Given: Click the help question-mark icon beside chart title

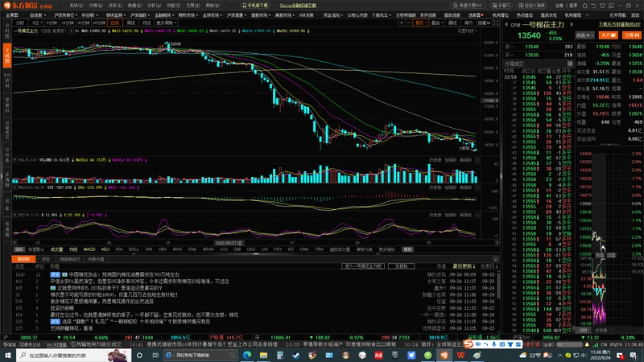Looking at the screenshot, I should [x=71, y=31].
